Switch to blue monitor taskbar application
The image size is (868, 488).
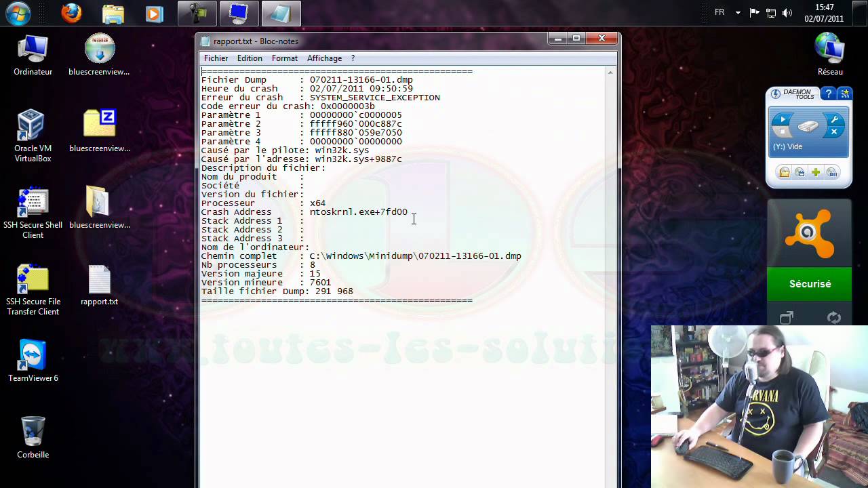pos(239,14)
